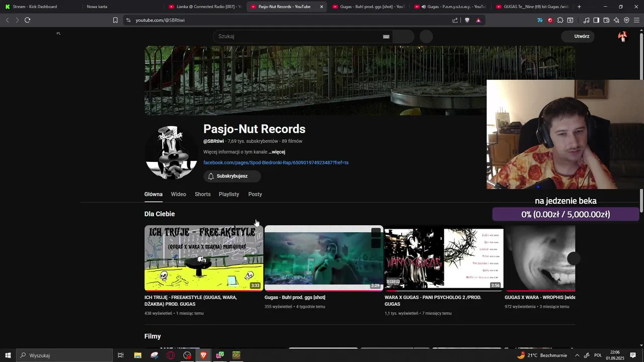Screen dimensions: 644x362
Task: Open Opera browser from the taskbar
Action: pos(171,355)
